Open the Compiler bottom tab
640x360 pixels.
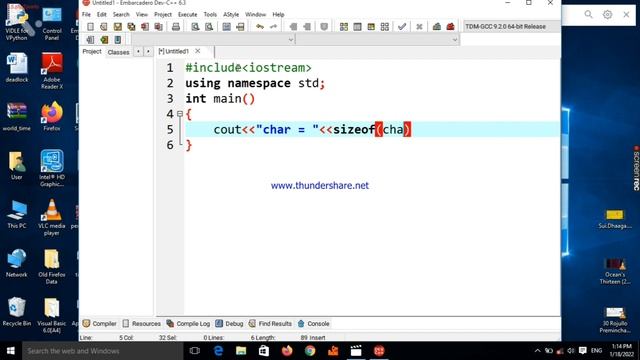click(100, 324)
